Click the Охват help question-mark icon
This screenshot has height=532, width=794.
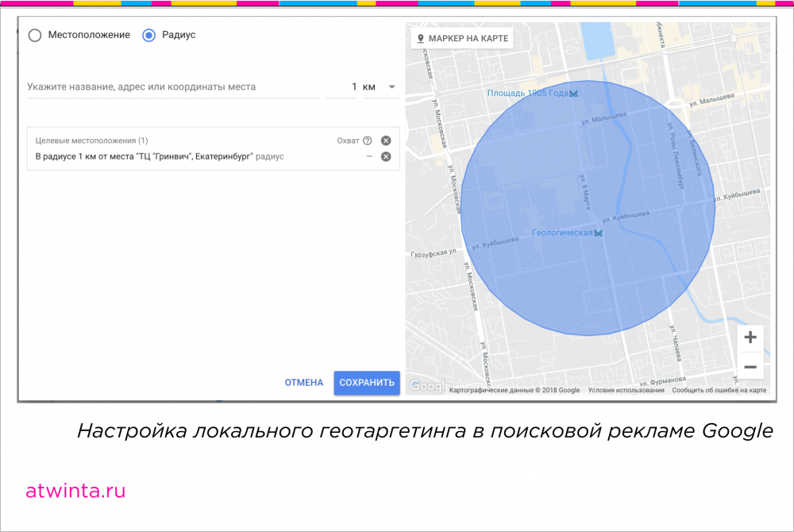pyautogui.click(x=368, y=141)
